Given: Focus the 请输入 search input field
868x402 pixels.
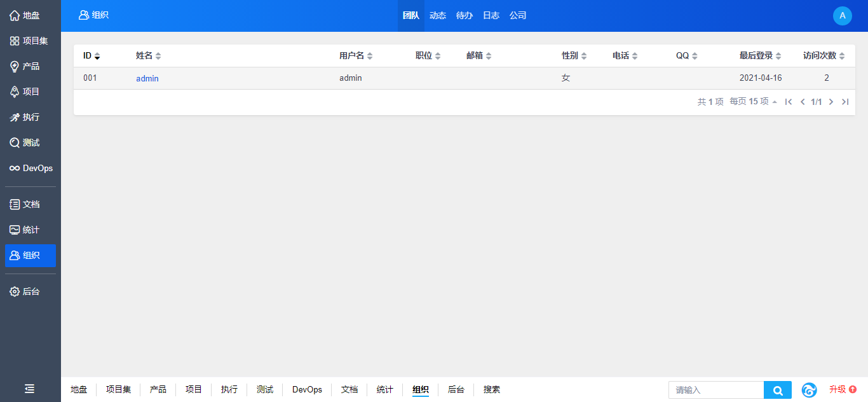Looking at the screenshot, I should [x=716, y=390].
